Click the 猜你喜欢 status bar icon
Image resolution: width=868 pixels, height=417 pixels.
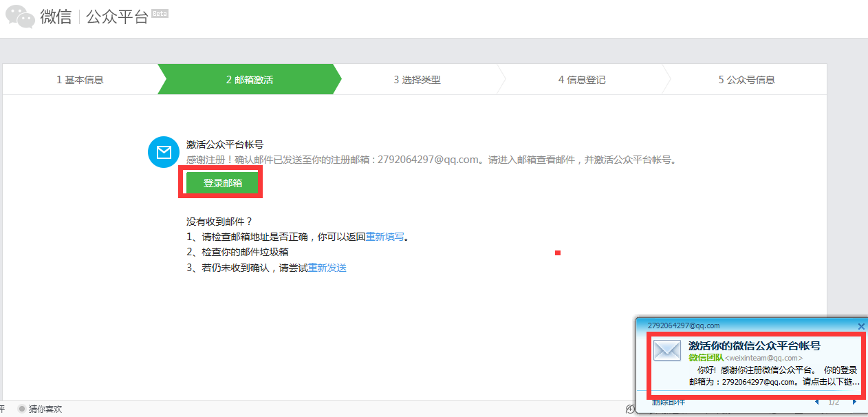click(x=22, y=409)
